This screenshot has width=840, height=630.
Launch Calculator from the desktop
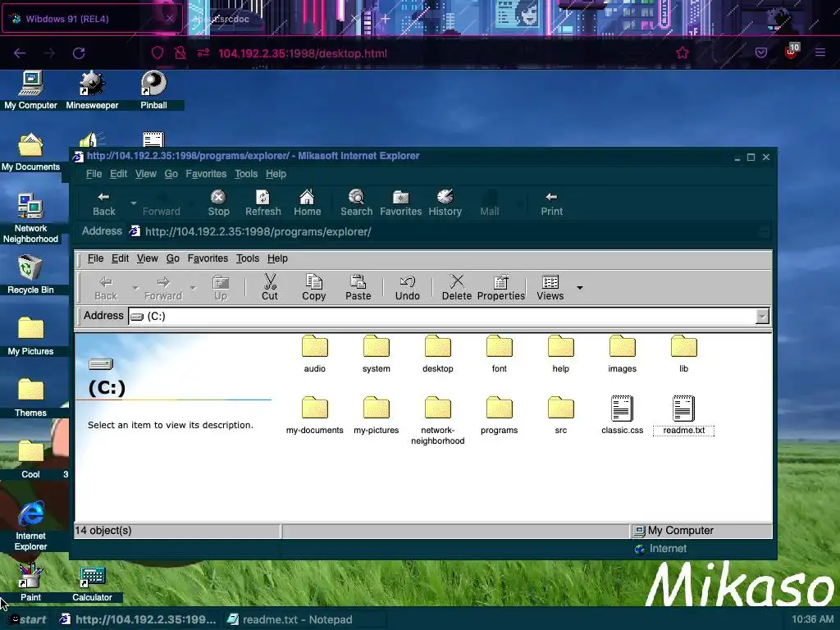pyautogui.click(x=92, y=582)
